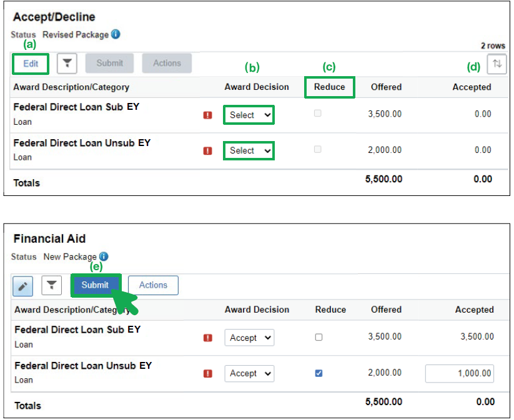Select the pencil edit icon in Financial Aid section
Viewport: 514px width, 420px height.
point(24,285)
